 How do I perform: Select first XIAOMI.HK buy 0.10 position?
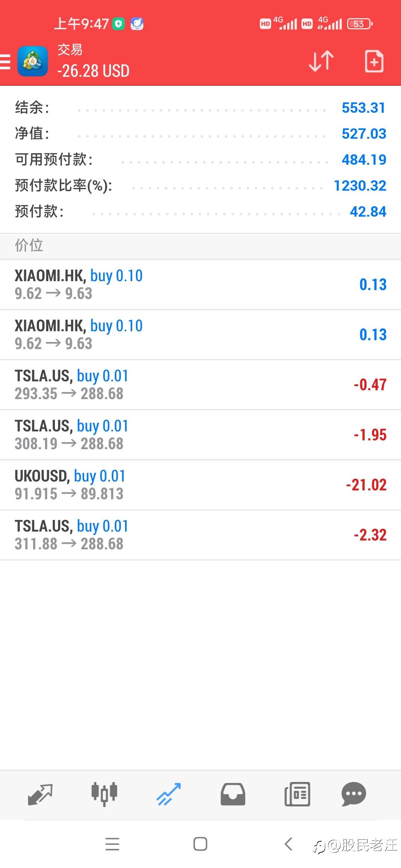(200, 285)
